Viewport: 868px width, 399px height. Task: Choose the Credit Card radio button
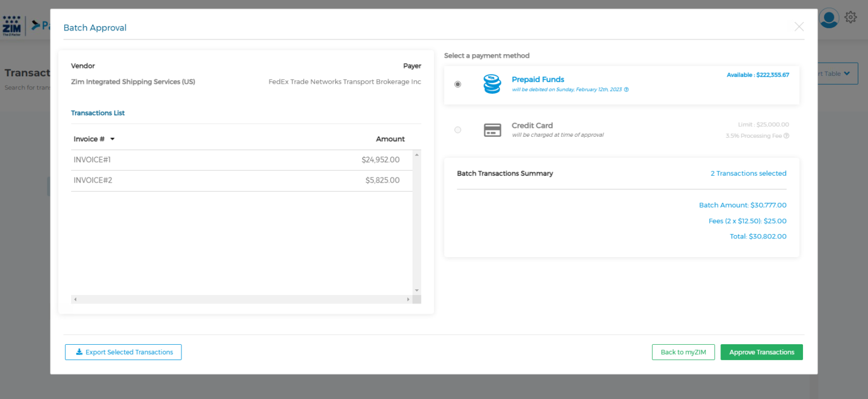pyautogui.click(x=458, y=129)
